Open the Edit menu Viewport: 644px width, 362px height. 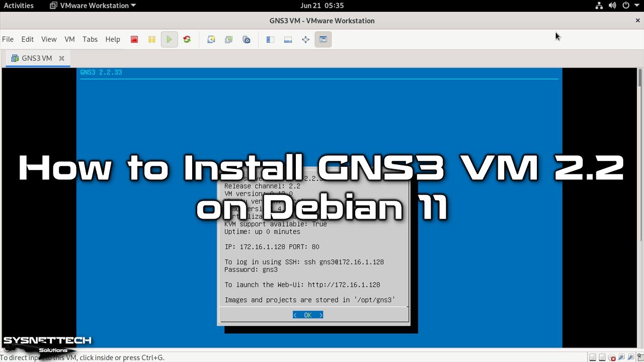point(27,39)
